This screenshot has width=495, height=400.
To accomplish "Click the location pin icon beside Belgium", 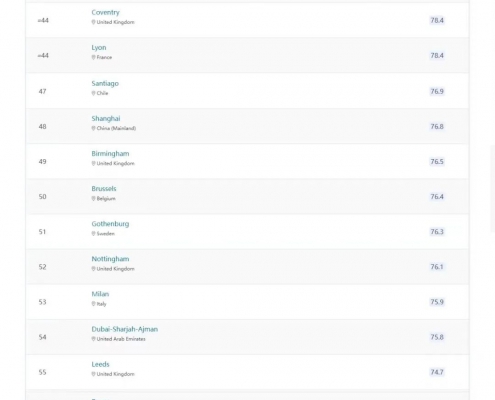I will coord(93,199).
